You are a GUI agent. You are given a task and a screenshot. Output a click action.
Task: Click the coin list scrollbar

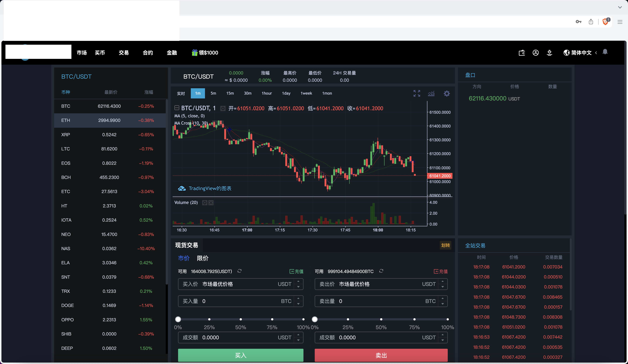tap(167, 192)
